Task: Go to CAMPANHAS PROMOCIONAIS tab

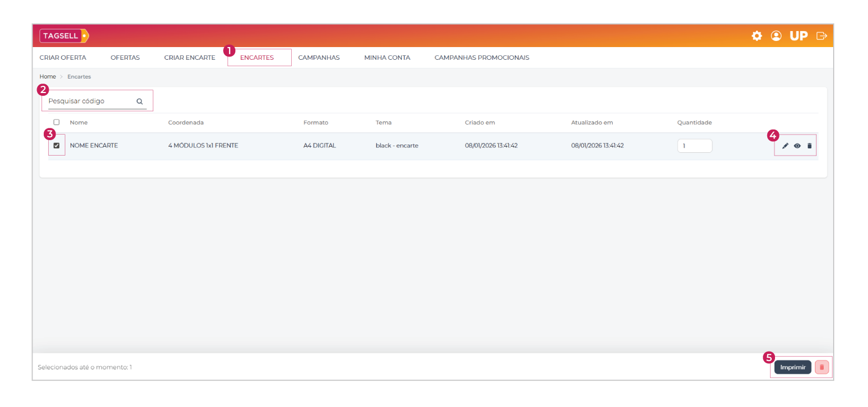Action: point(482,58)
